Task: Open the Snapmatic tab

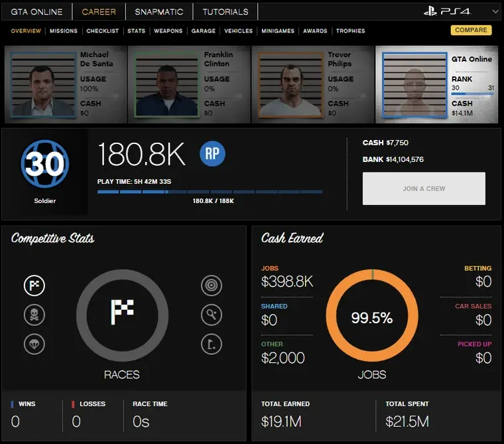Action: pyautogui.click(x=159, y=12)
